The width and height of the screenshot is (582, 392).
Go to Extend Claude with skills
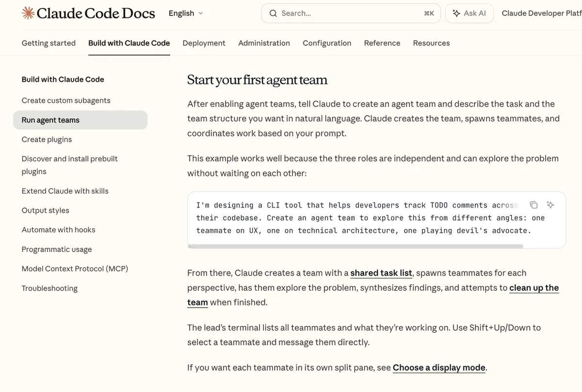pyautogui.click(x=65, y=191)
